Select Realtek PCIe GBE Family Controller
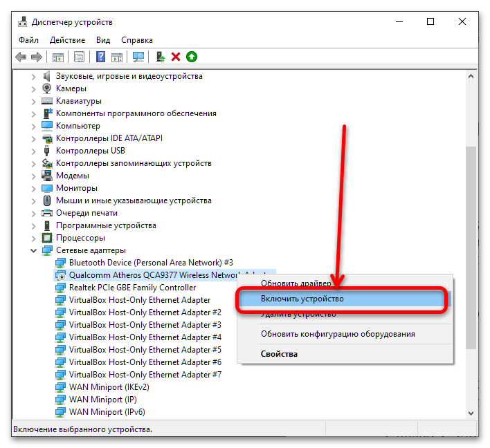 click(132, 288)
